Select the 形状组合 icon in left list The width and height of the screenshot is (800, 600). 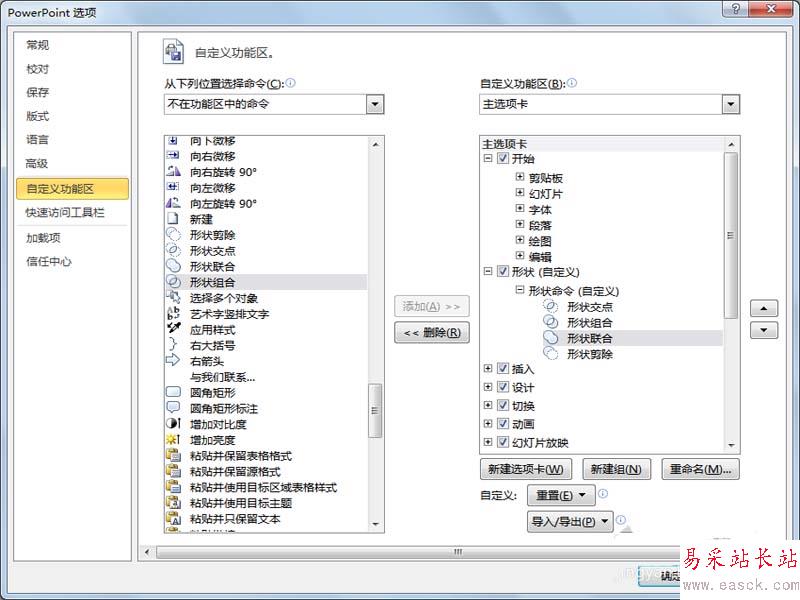coord(173,282)
